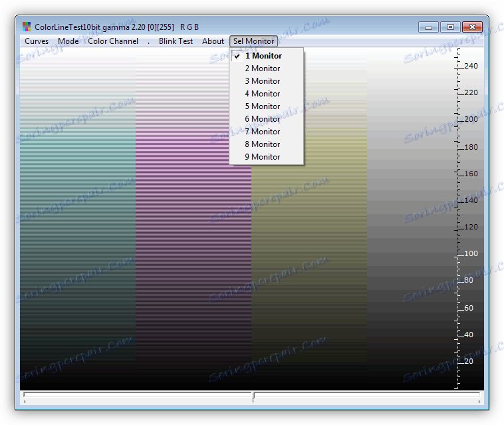Click the 40 scale label
This screenshot has height=425, width=504.
469,335
